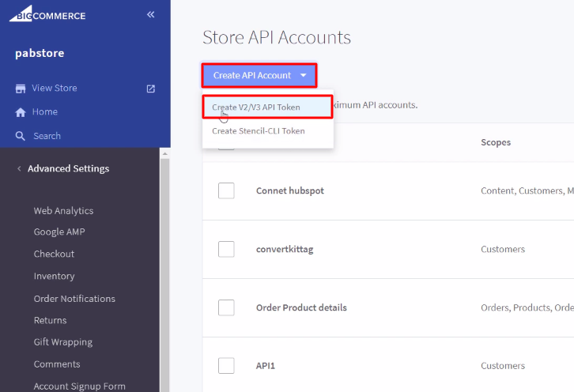Go back using Advanced Settings chevron
574x392 pixels.
click(x=19, y=168)
